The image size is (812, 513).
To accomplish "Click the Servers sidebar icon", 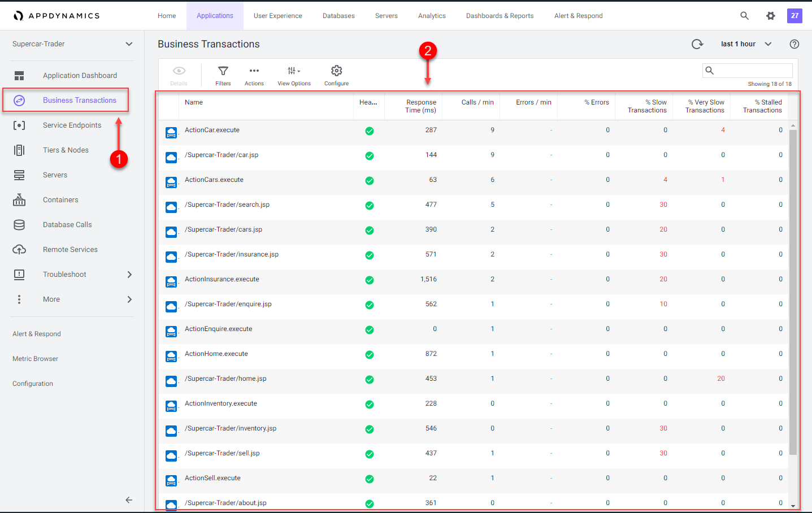I will coord(19,175).
